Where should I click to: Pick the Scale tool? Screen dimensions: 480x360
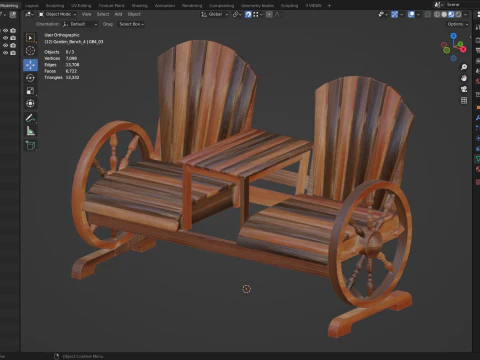point(30,91)
